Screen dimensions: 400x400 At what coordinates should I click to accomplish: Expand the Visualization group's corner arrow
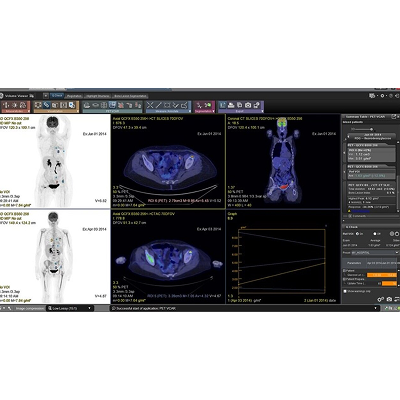(78, 111)
